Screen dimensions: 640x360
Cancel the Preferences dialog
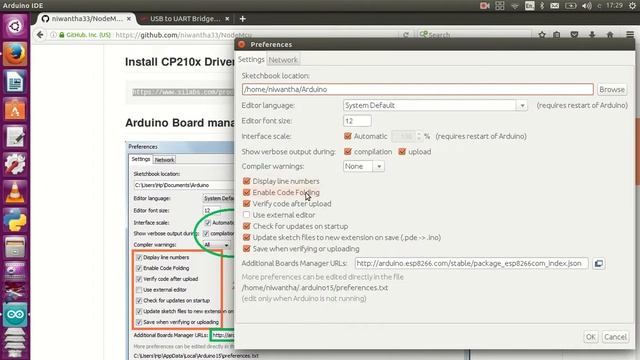[x=615, y=337]
